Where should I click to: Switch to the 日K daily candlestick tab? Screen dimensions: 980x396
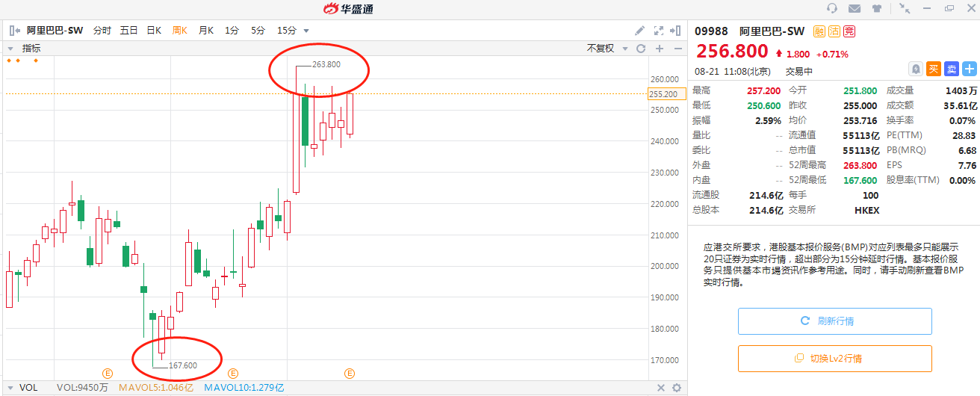(x=154, y=31)
